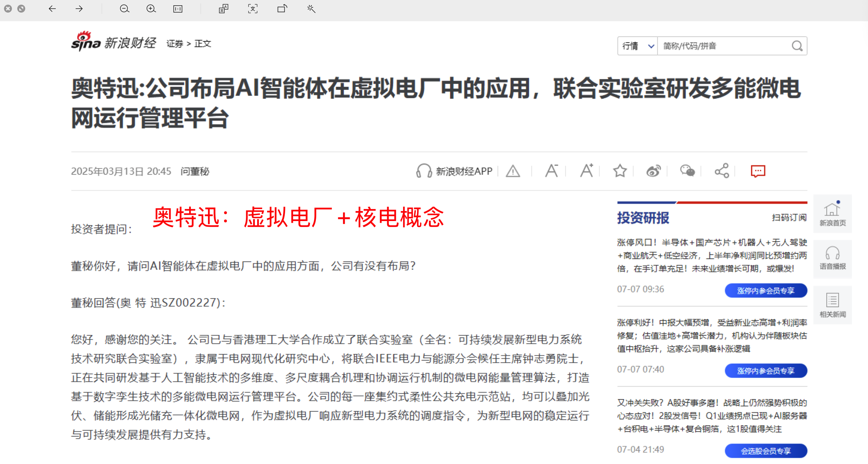868x464 pixels.
Task: Decrease article font size with A-
Action: (551, 171)
